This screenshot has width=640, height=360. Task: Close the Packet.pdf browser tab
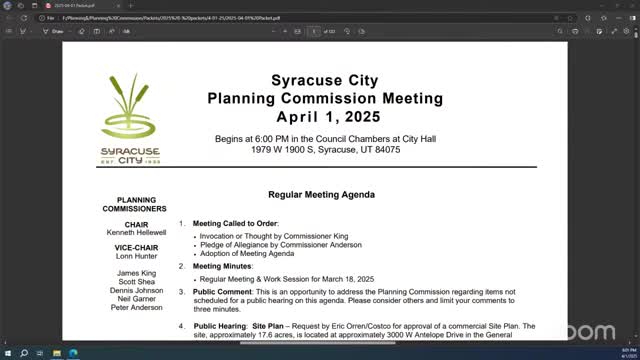tap(118, 6)
